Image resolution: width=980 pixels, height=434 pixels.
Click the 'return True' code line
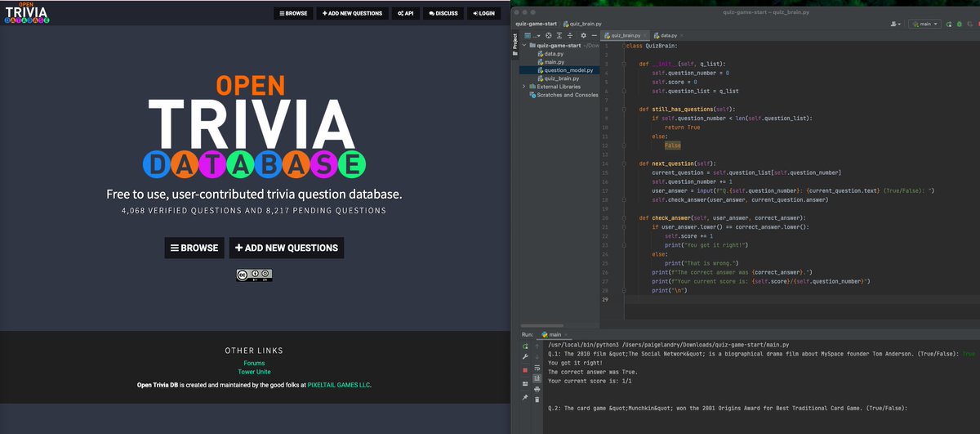682,128
